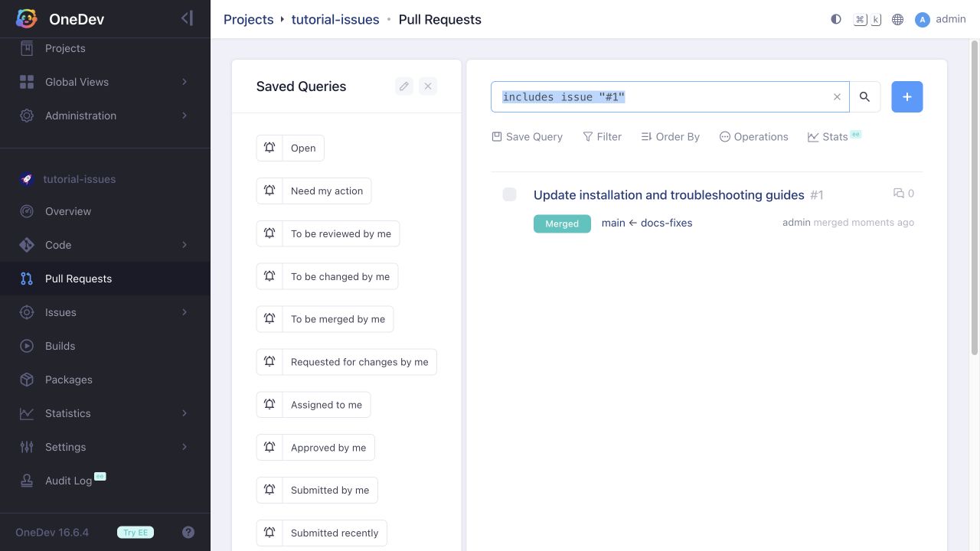Create a new pull request with the plus button
Image resolution: width=980 pixels, height=551 pixels.
click(907, 97)
